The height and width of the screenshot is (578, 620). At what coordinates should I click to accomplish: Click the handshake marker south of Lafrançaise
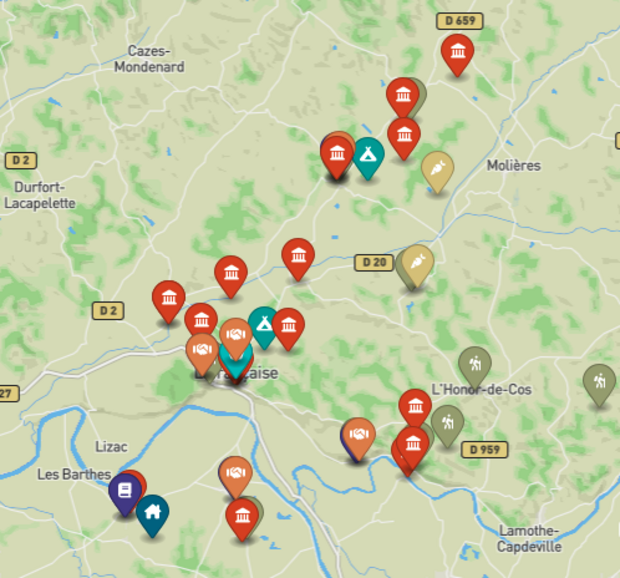point(236,476)
